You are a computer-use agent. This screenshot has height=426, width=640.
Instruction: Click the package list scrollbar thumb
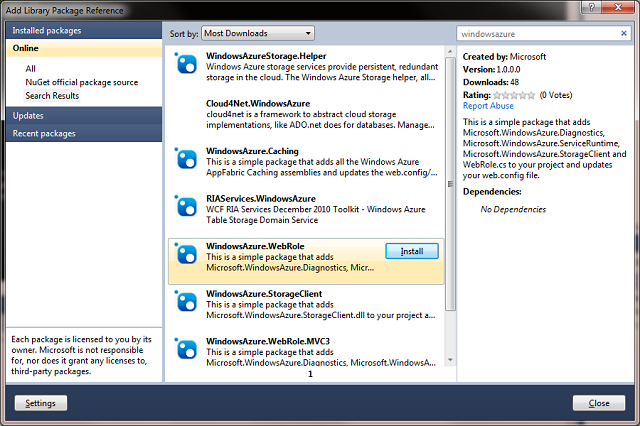click(450, 184)
